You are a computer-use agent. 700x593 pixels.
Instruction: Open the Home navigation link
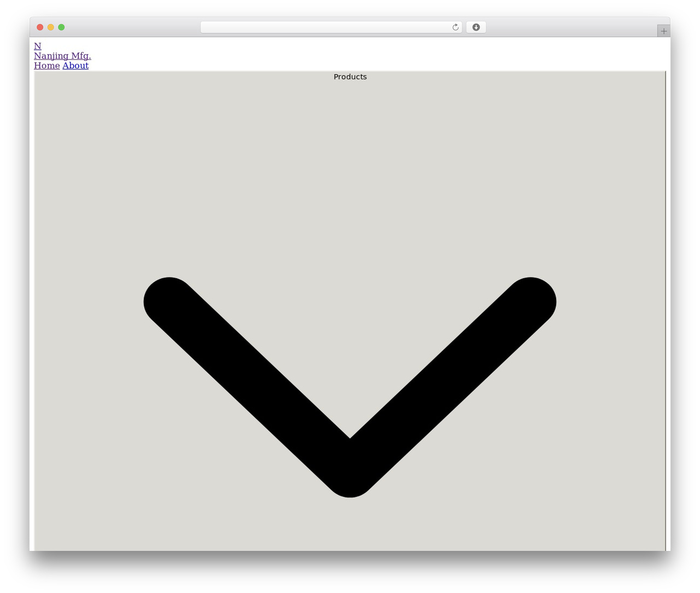[x=46, y=66]
